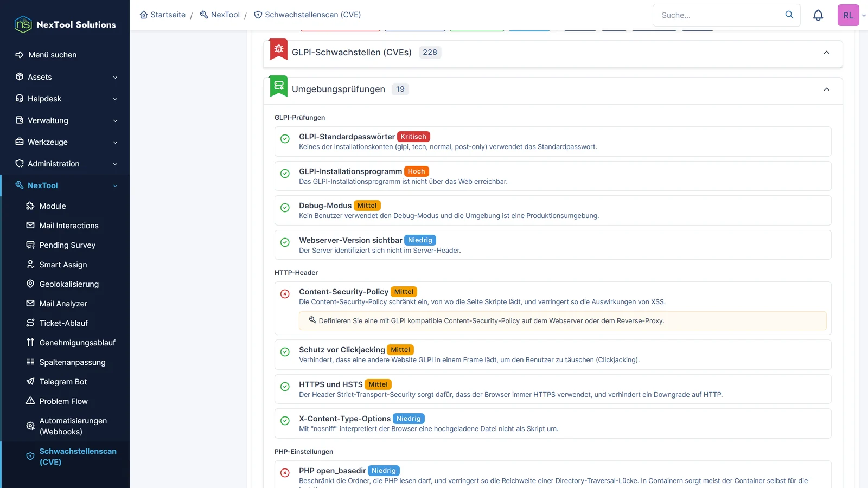Screen dimensions: 868x488
Task: Click the Startseite home icon
Action: point(144,15)
